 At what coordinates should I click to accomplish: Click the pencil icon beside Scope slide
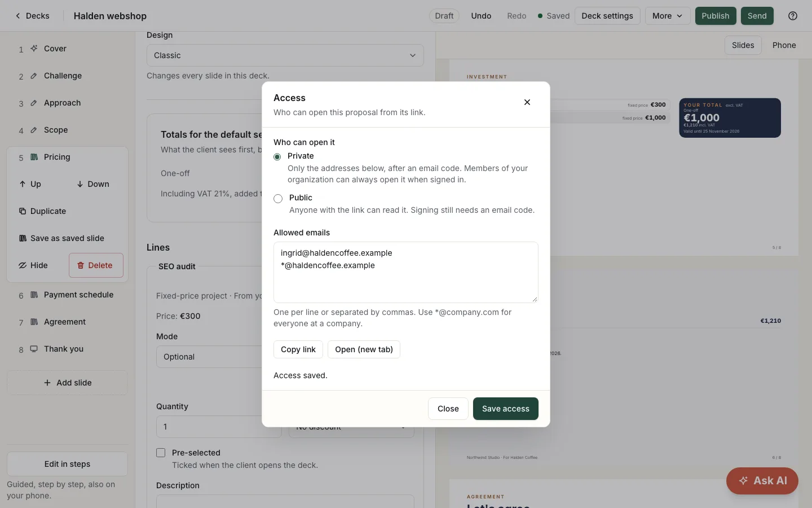34,130
